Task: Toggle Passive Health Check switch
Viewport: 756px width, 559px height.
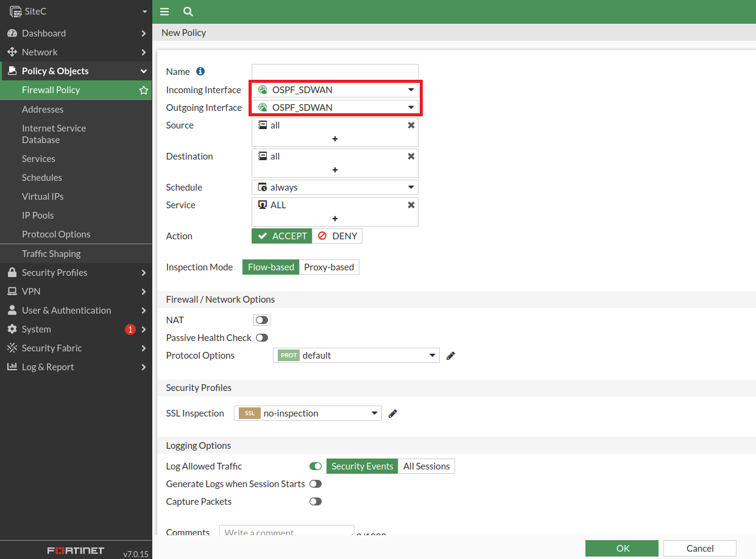Action: tap(262, 337)
